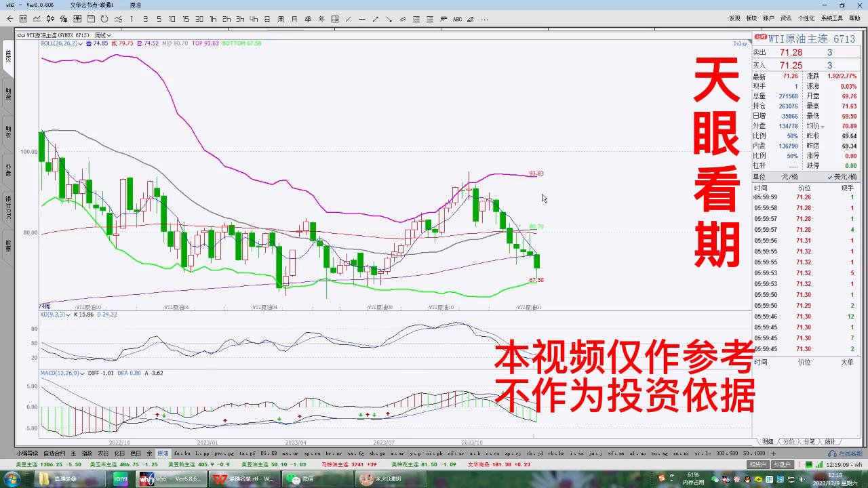
Task: Open the WPS document in taskbar
Action: tap(244, 479)
